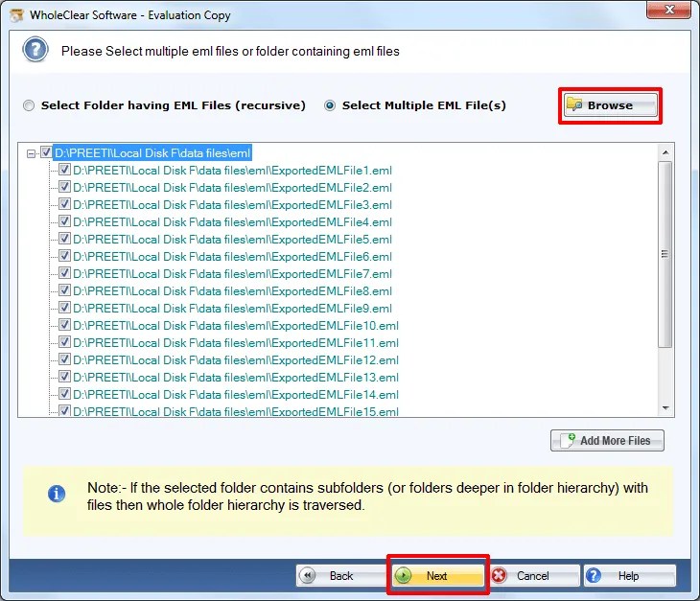The width and height of the screenshot is (700, 601).
Task: Close the WholeClear Software window
Action: tap(668, 10)
